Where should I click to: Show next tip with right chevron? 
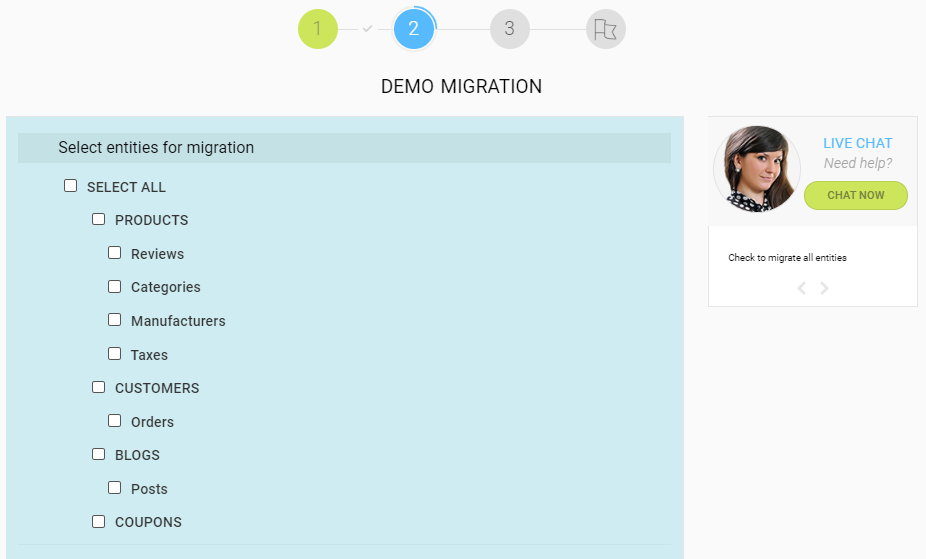[x=824, y=288]
